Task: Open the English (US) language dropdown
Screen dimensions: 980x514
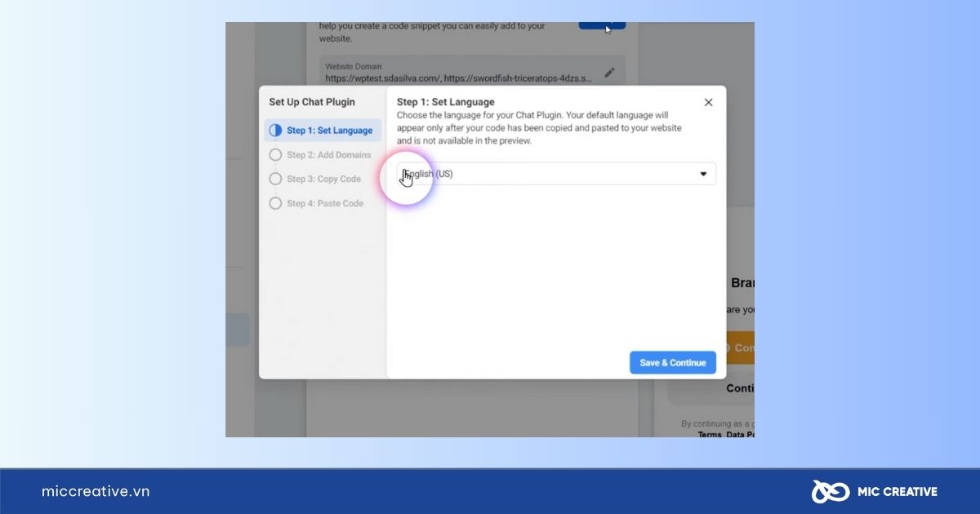Action: point(556,174)
